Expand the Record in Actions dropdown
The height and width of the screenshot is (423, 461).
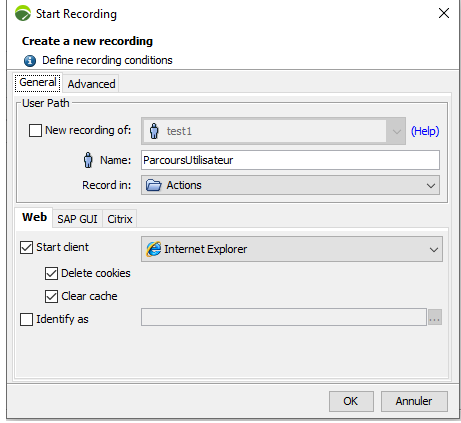pyautogui.click(x=290, y=185)
